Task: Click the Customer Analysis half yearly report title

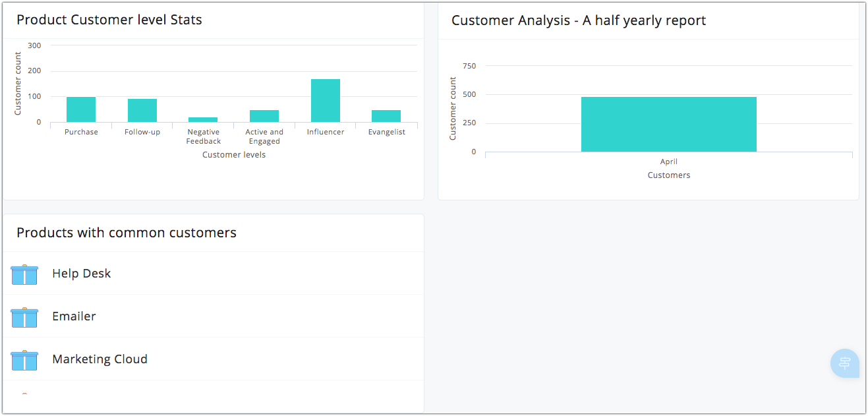Action: click(579, 20)
